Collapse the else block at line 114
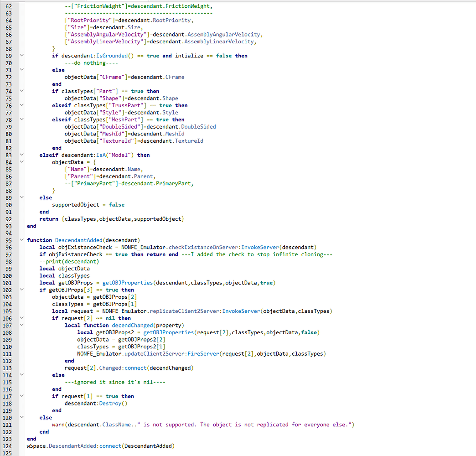Viewport: 476px width, 456px height. coord(21,374)
